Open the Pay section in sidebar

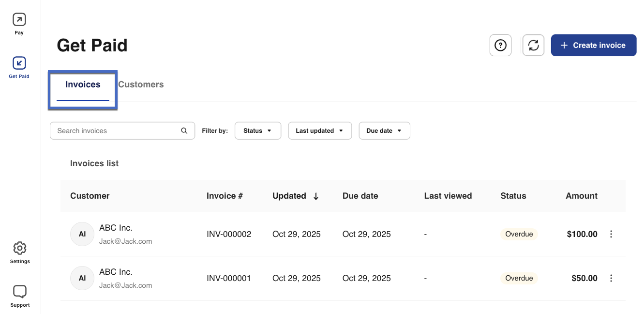[19, 20]
